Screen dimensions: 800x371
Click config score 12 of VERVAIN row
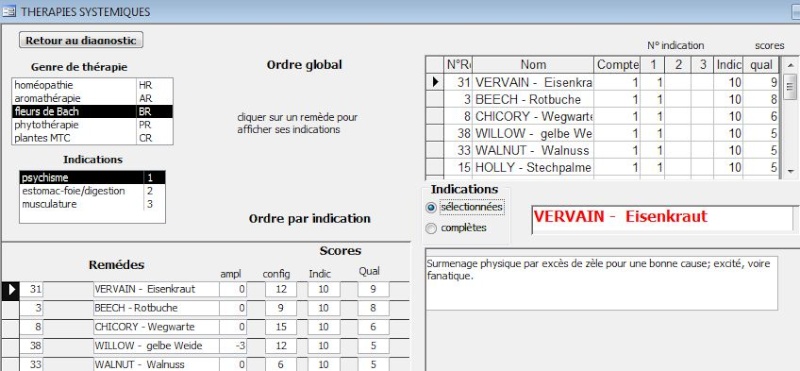[x=281, y=289]
